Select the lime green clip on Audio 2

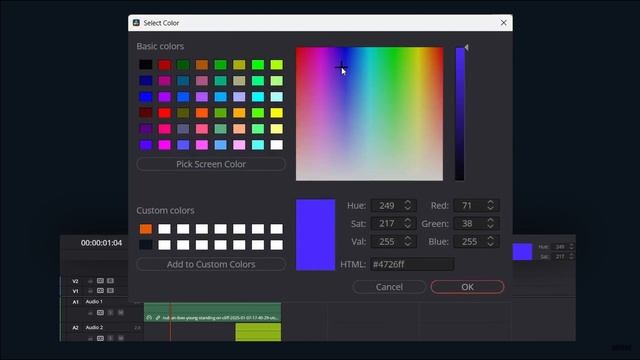click(258, 332)
